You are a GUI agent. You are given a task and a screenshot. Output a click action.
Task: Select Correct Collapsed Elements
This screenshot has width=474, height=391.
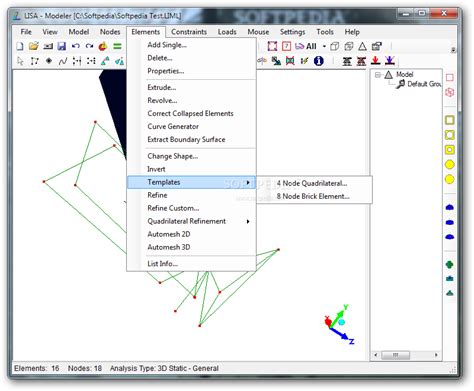[x=190, y=114]
